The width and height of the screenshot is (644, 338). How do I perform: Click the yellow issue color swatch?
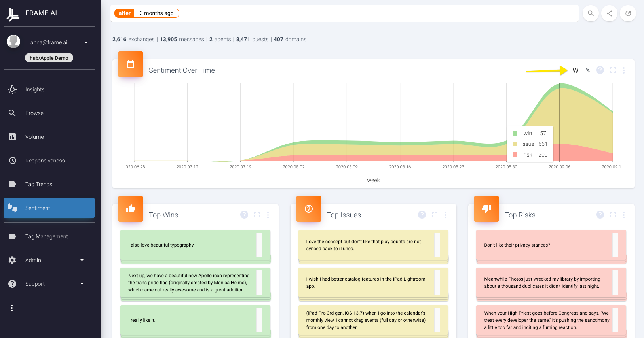tap(515, 144)
